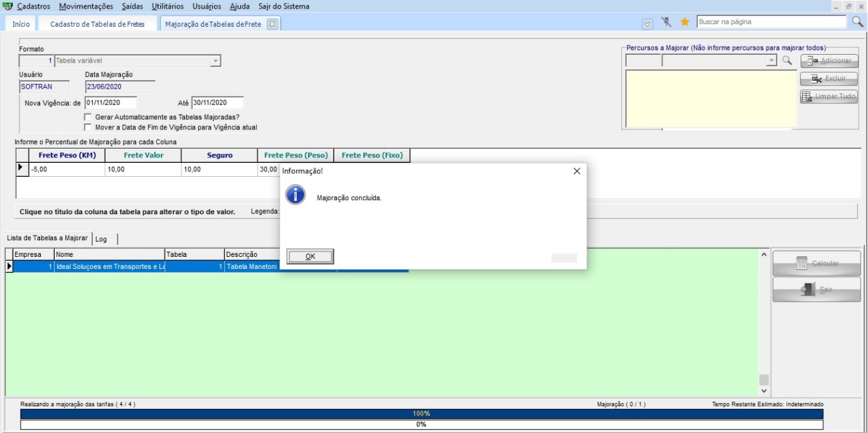The width and height of the screenshot is (868, 433).
Task: Open the tab list dropdown arrow icon
Action: coord(647,23)
